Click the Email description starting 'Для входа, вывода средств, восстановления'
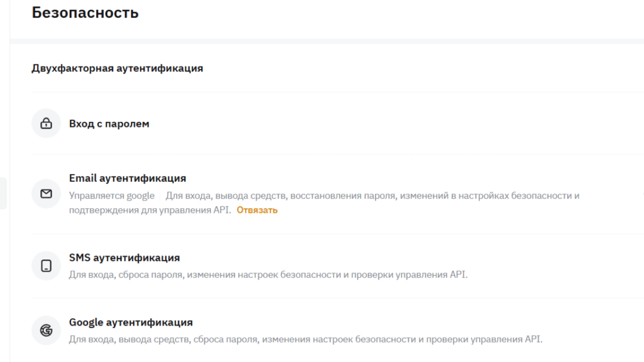Viewport: 644px width, 362px height. point(372,196)
